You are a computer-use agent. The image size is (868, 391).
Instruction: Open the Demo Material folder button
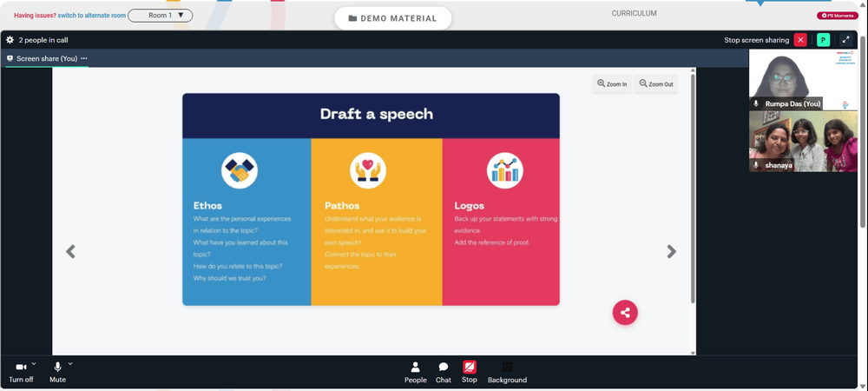392,18
